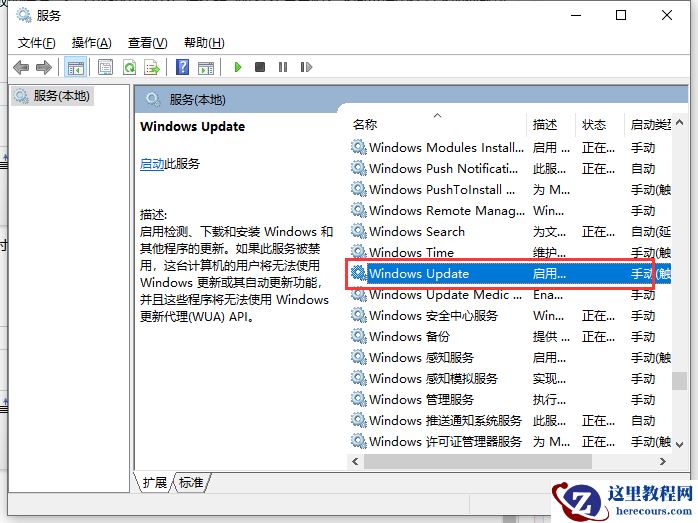Restart service with restart button
Viewport: 698px width, 523px height.
click(306, 67)
